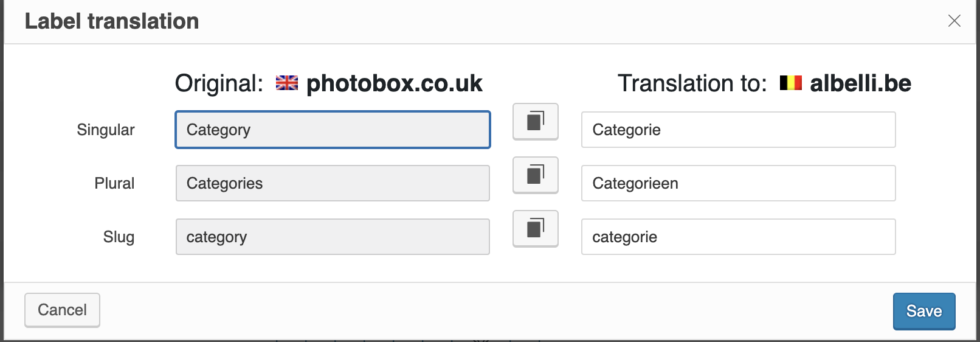
Task: Click the UK flag icon
Action: point(287,83)
